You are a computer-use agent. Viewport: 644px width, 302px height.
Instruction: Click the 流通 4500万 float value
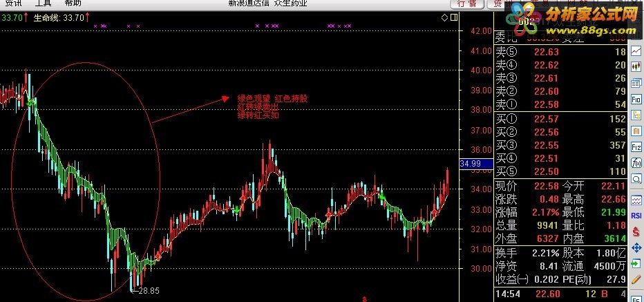[609, 266]
